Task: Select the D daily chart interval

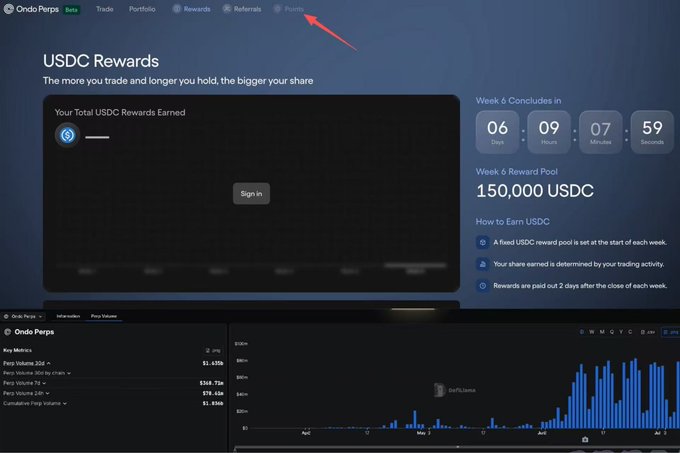Action: [x=582, y=332]
